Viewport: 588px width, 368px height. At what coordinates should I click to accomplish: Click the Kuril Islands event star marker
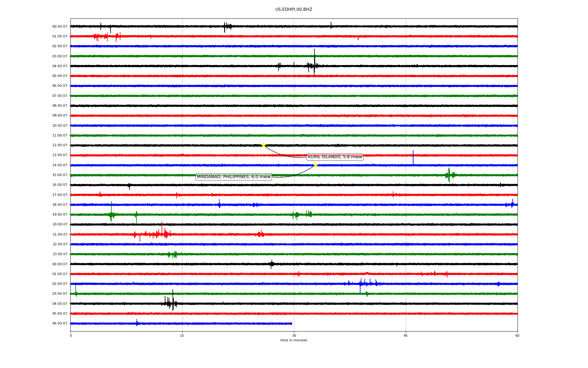pos(263,145)
